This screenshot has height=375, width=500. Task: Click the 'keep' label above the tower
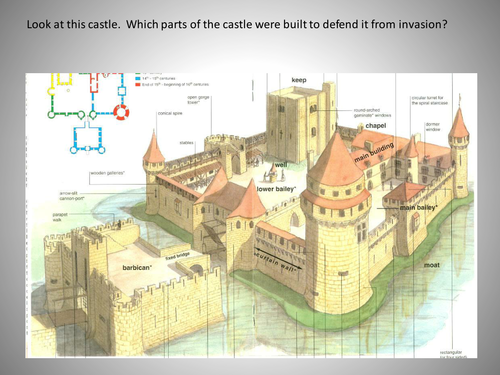click(299, 80)
